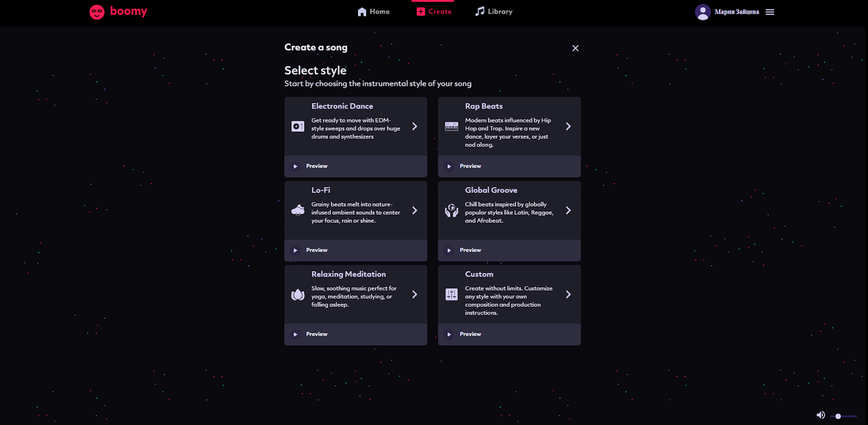Close the Create a song dialog
Viewport: 868px width, 425px height.
(576, 48)
